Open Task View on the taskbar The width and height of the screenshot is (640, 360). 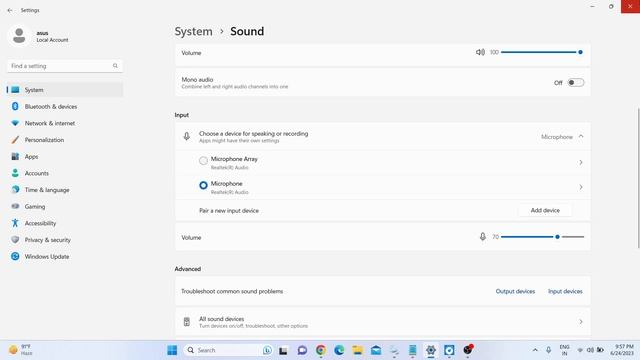283,350
